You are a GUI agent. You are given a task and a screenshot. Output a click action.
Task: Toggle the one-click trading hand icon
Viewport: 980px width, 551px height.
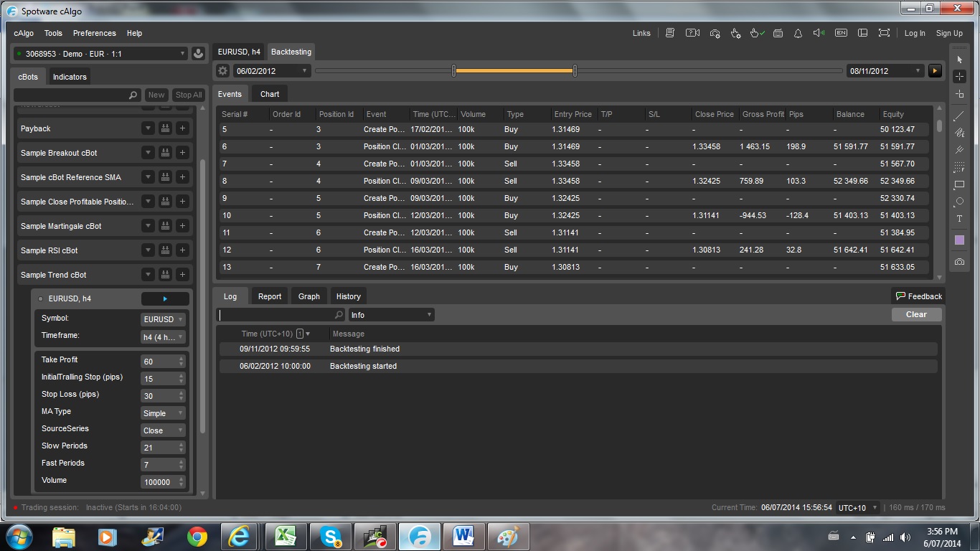[757, 33]
